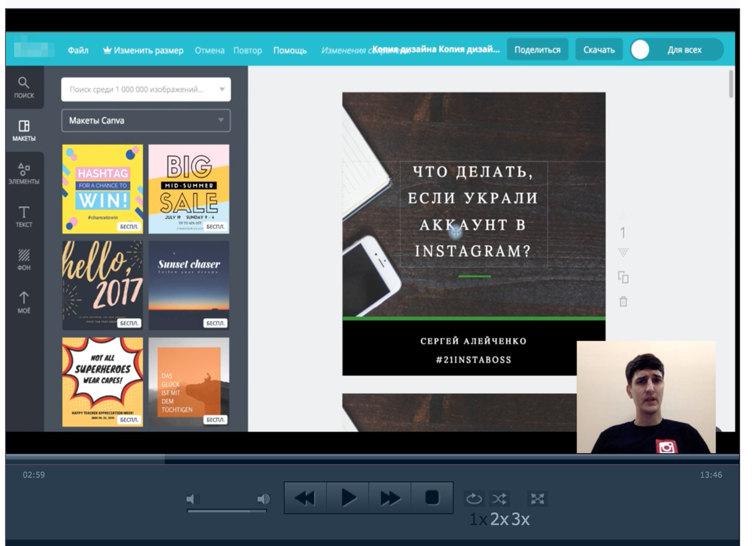The height and width of the screenshot is (546, 756).
Task: Open the Файл menu
Action: pos(78,50)
